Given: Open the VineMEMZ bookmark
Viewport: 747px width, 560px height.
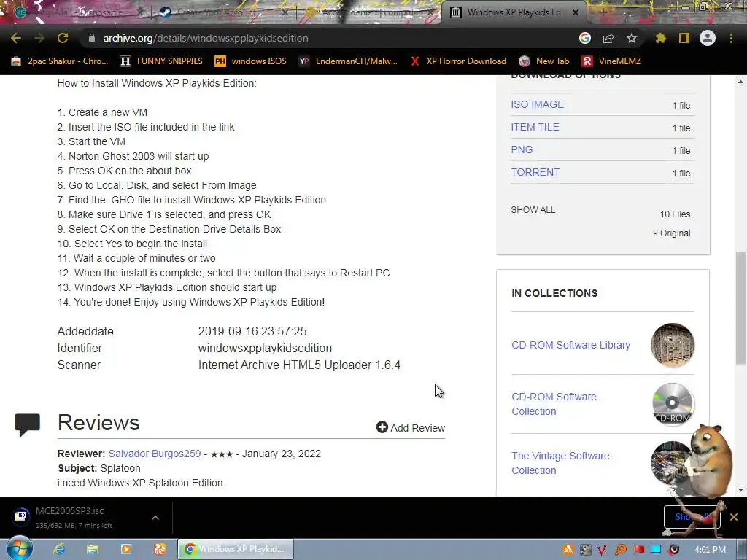Looking at the screenshot, I should coord(612,61).
